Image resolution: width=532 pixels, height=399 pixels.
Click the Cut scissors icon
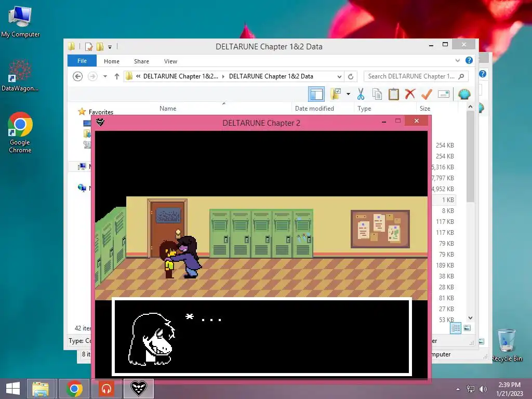361,94
